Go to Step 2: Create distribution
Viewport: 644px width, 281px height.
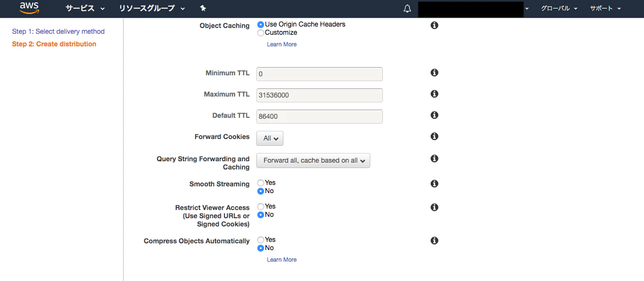pos(54,44)
